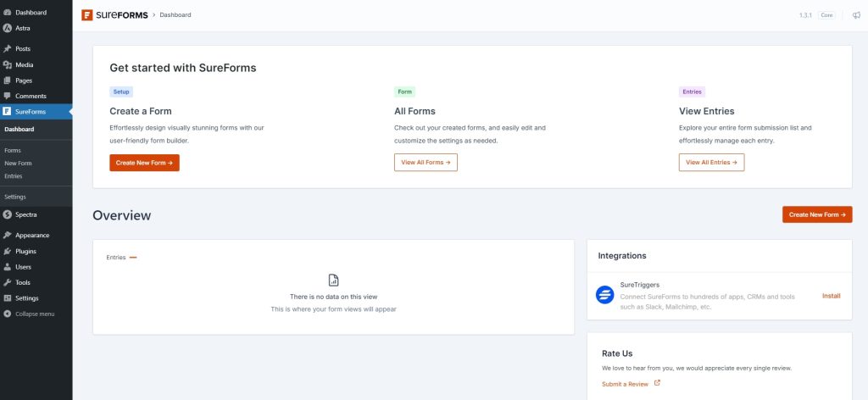This screenshot has height=400, width=868.
Task: Click the 1.3.1 version number
Action: click(x=805, y=15)
